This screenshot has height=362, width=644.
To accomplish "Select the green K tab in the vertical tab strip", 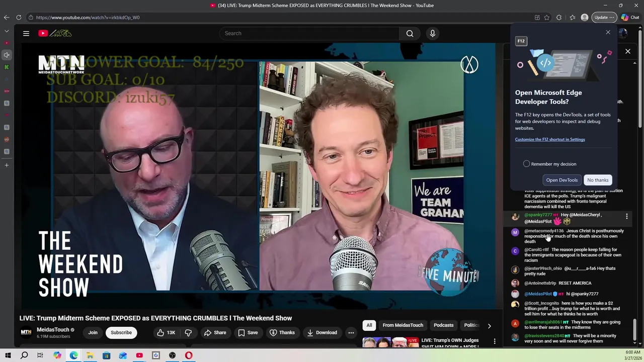I will coord(7,67).
